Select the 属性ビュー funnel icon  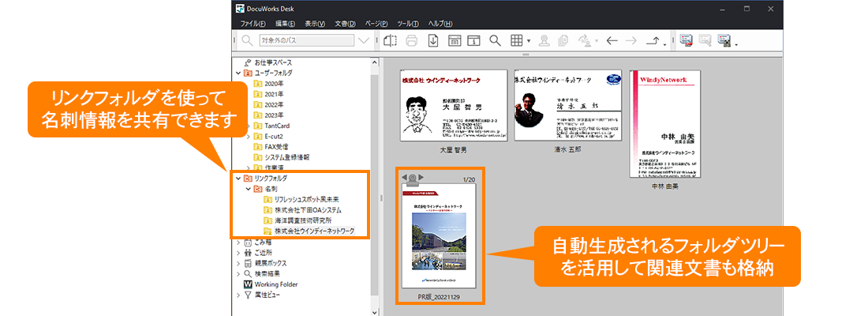248,295
